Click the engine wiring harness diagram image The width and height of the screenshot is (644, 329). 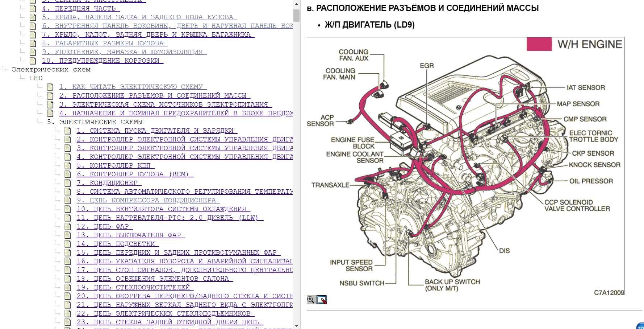(465, 166)
